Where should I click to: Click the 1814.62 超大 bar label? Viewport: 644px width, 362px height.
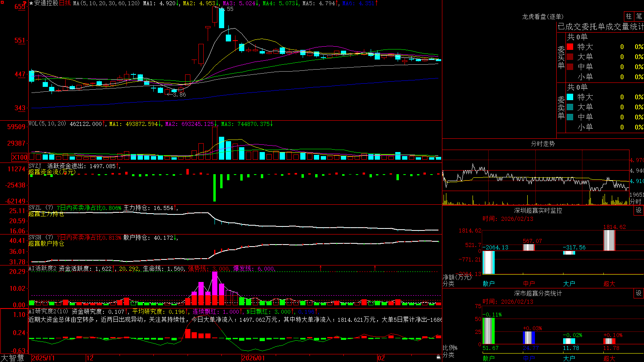[x=614, y=227]
